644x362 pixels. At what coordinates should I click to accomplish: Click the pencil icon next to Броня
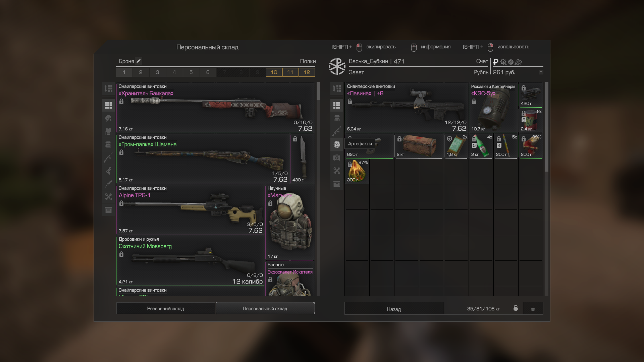(139, 61)
